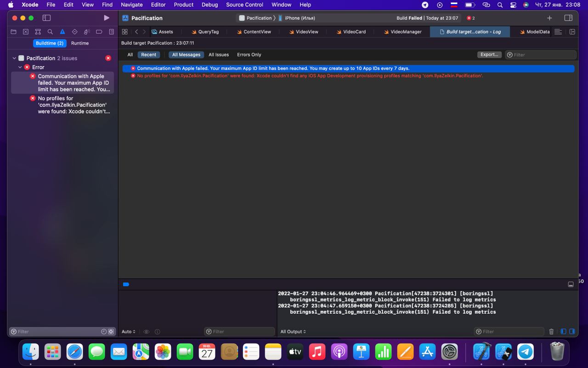Open the VideoView tab
This screenshot has width=588, height=368.
[x=304, y=32]
